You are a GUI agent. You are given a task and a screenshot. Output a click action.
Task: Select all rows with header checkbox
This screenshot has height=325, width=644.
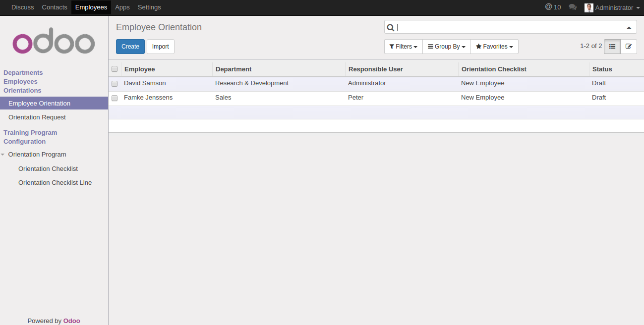[115, 69]
